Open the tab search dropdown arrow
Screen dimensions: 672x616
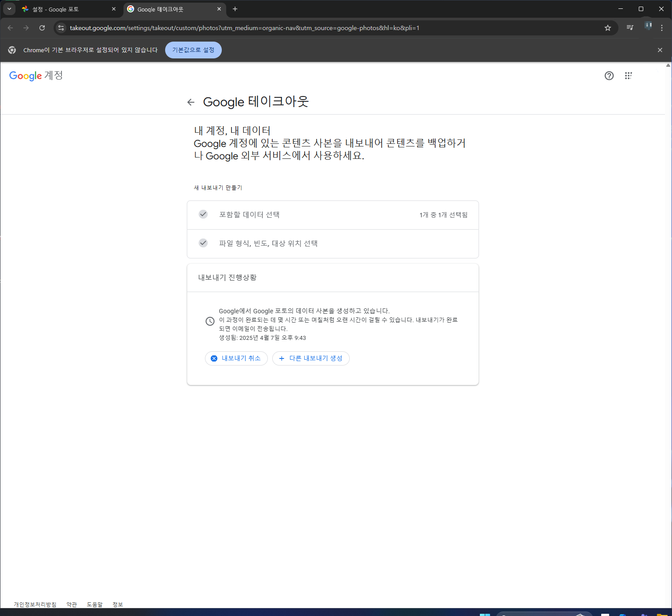point(9,9)
